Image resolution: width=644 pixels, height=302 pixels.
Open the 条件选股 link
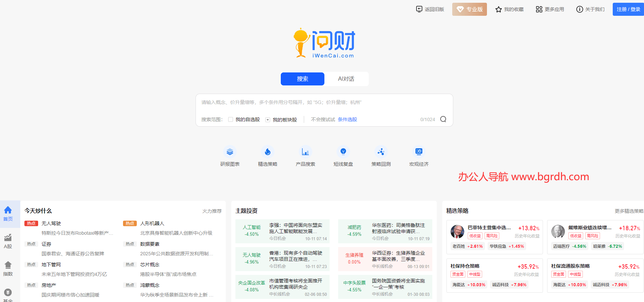347,119
